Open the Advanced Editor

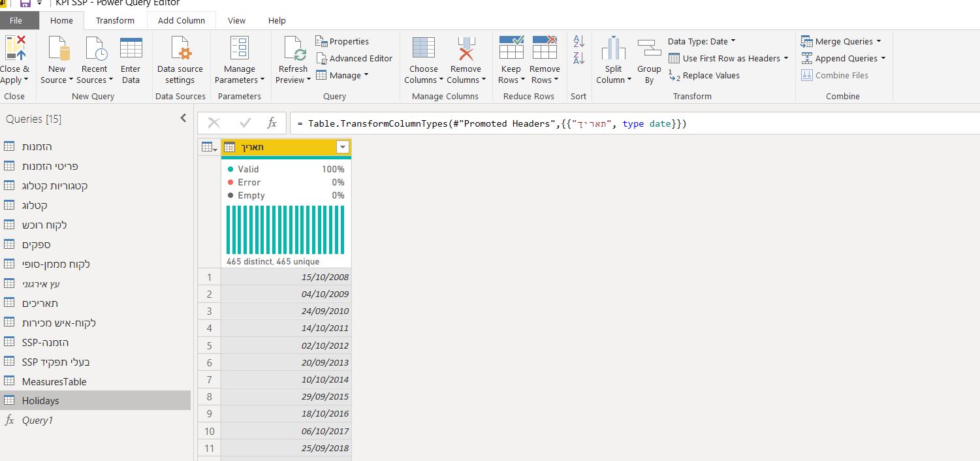[x=355, y=58]
